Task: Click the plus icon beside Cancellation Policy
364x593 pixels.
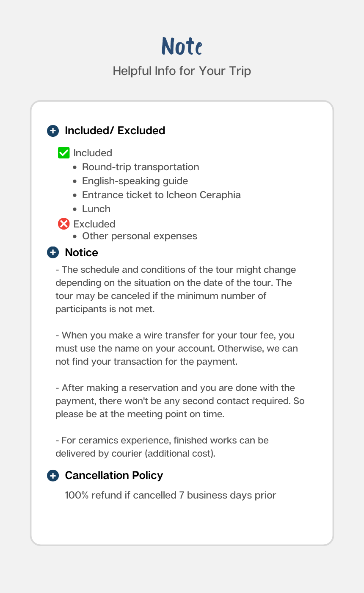Action: coord(52,476)
